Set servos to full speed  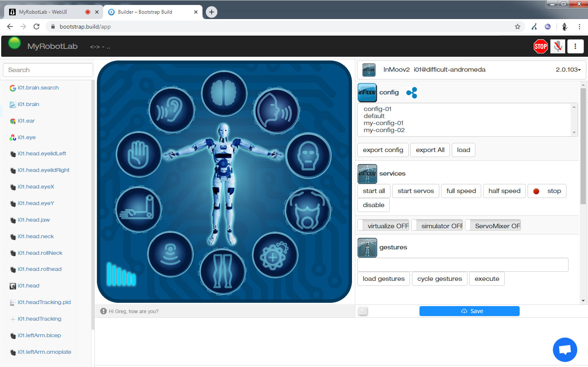coord(461,191)
